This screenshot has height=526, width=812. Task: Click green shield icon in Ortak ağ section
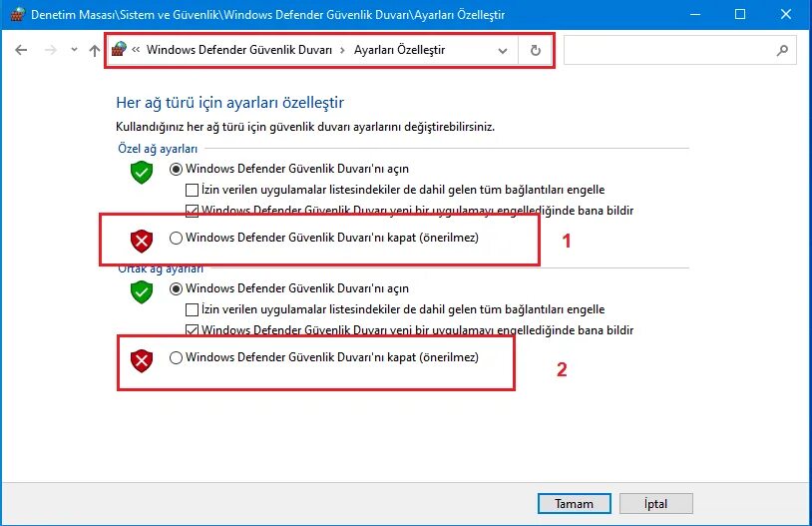pyautogui.click(x=142, y=291)
